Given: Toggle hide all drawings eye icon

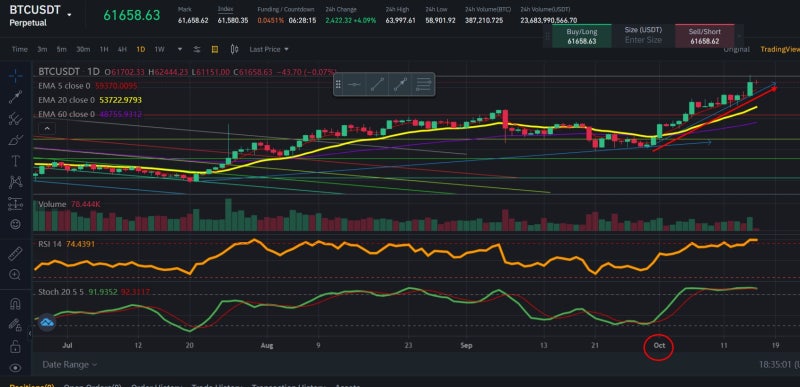Looking at the screenshot, I should click(x=15, y=368).
